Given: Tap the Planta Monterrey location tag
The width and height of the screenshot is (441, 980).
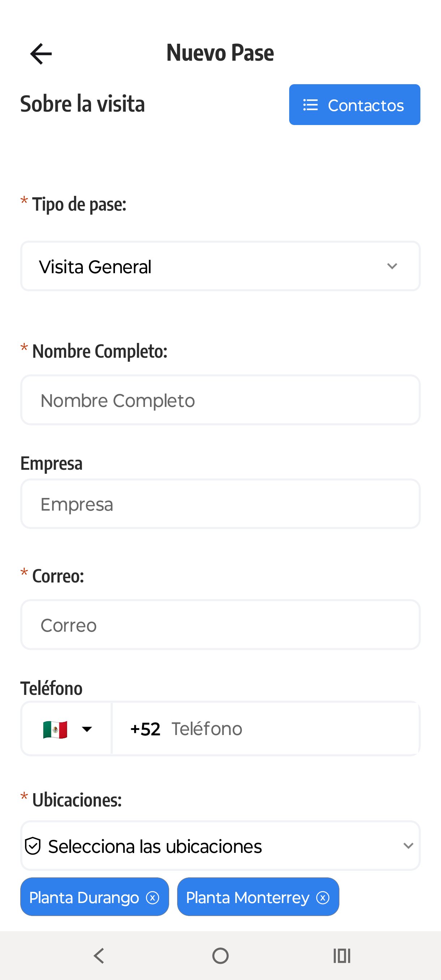Looking at the screenshot, I should point(247,898).
